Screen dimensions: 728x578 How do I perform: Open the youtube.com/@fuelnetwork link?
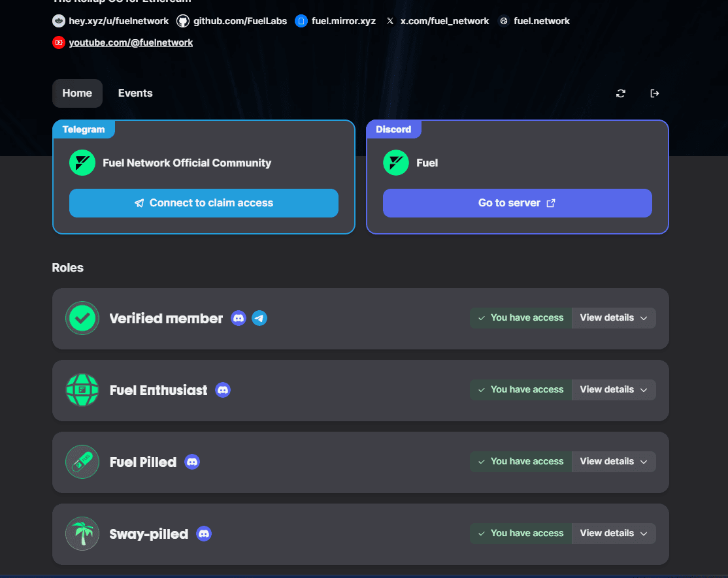coord(131,42)
